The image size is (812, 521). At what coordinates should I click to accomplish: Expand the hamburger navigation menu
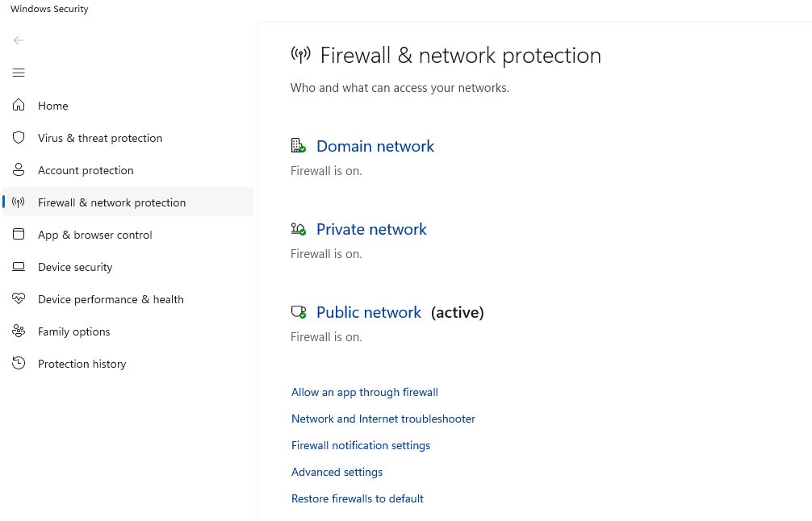click(19, 73)
